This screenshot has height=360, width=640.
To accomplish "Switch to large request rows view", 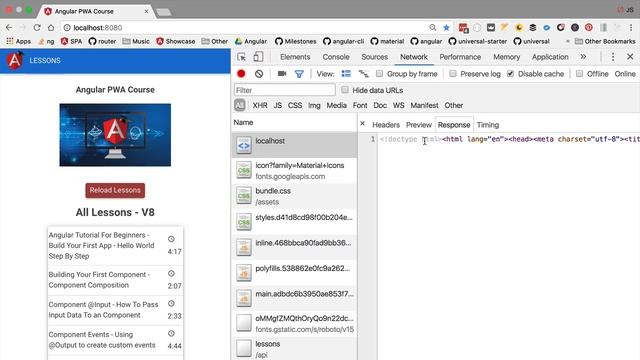I will (x=346, y=74).
